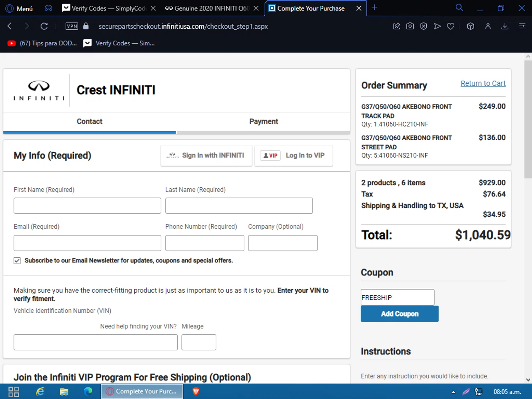Go back with the back arrow

[10, 26]
